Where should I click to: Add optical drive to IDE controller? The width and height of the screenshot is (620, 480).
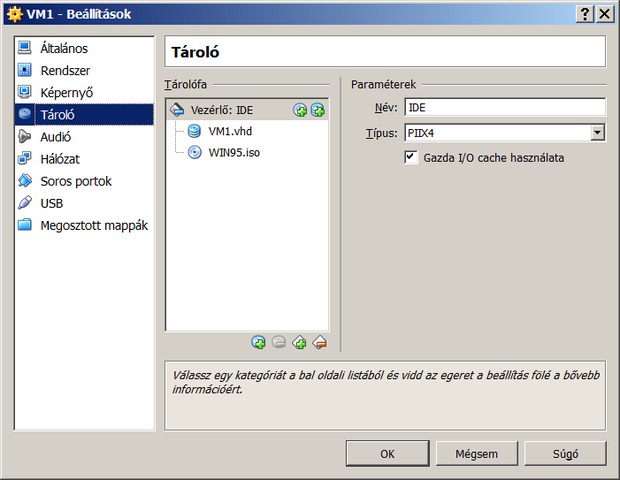coord(300,110)
